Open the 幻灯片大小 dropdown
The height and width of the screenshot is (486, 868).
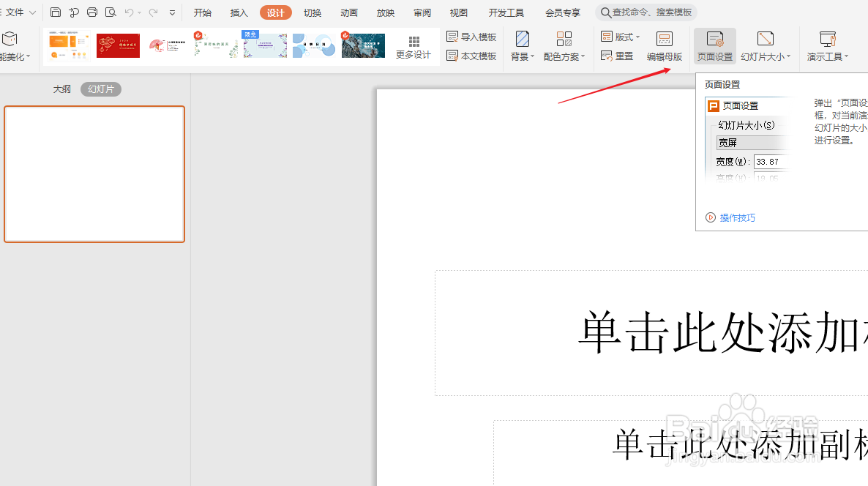[766, 46]
